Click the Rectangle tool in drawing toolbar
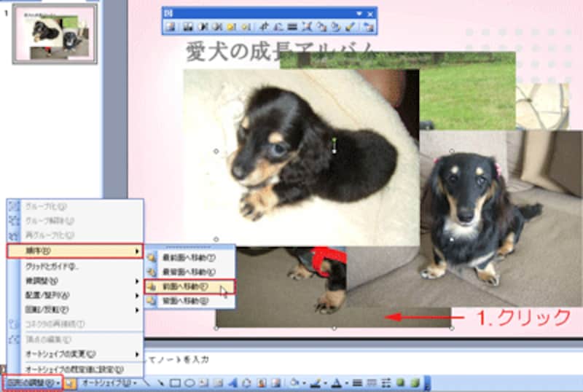 (x=176, y=383)
